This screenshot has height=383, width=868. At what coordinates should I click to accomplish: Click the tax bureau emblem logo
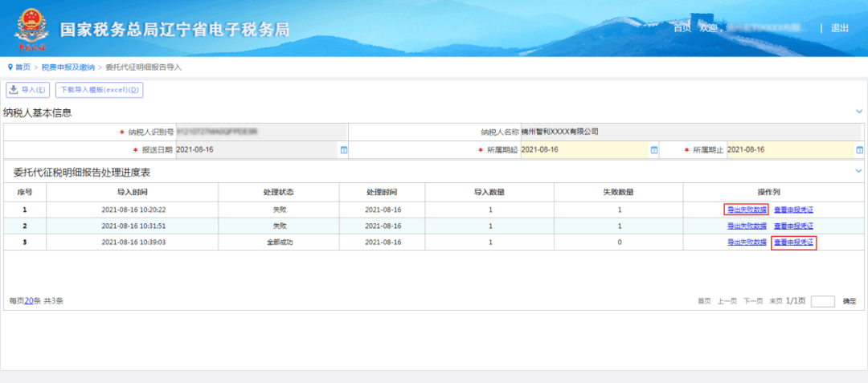pos(31,29)
